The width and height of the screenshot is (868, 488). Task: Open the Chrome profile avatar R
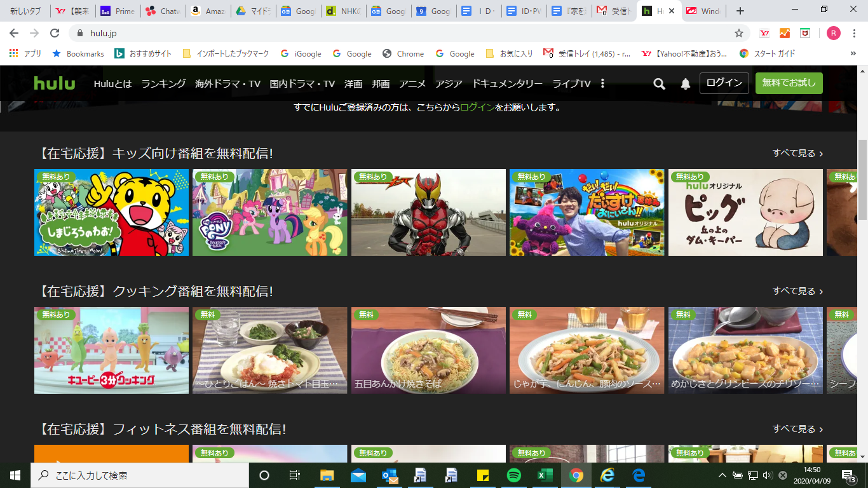pos(834,33)
